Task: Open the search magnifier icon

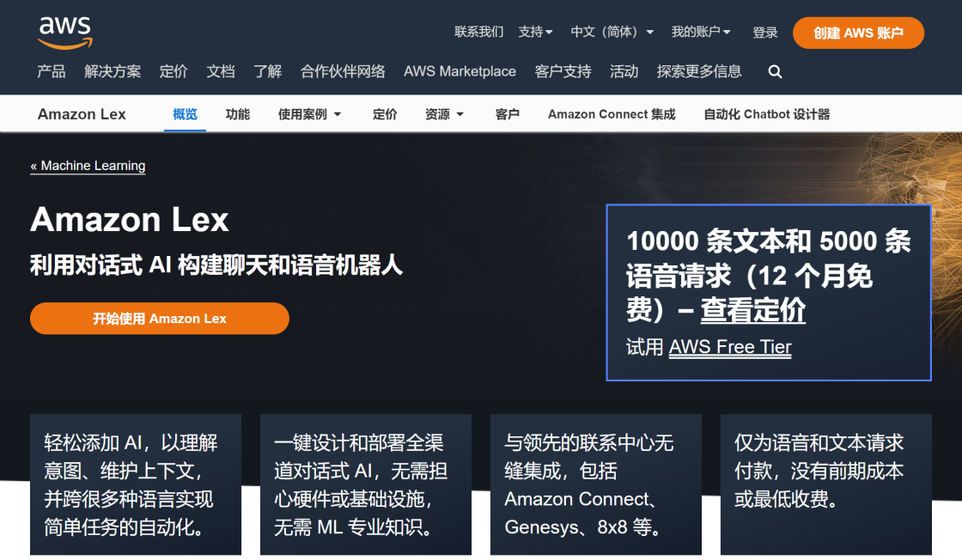Action: click(775, 72)
